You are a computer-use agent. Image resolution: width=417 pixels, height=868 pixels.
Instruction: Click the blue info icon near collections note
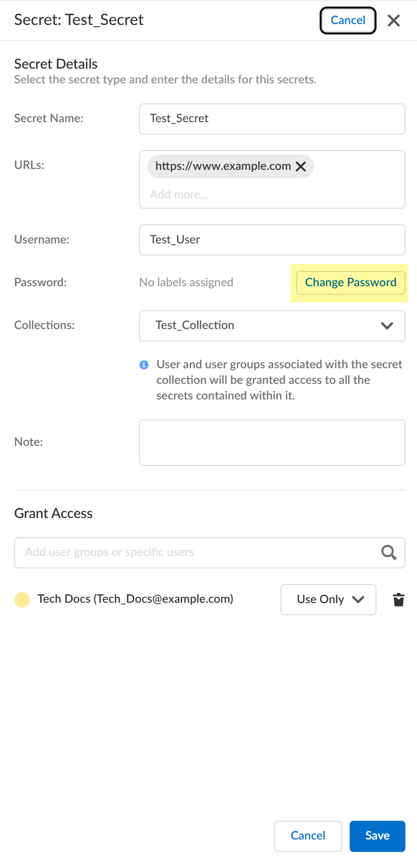(144, 365)
